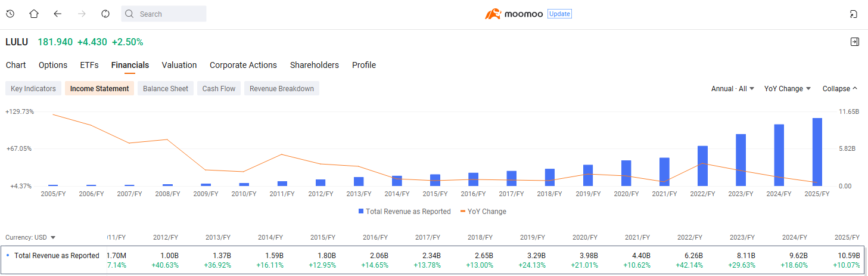Click the 2.34B value for 2017/FY
Screen dimensions: 868x276
(x=430, y=256)
